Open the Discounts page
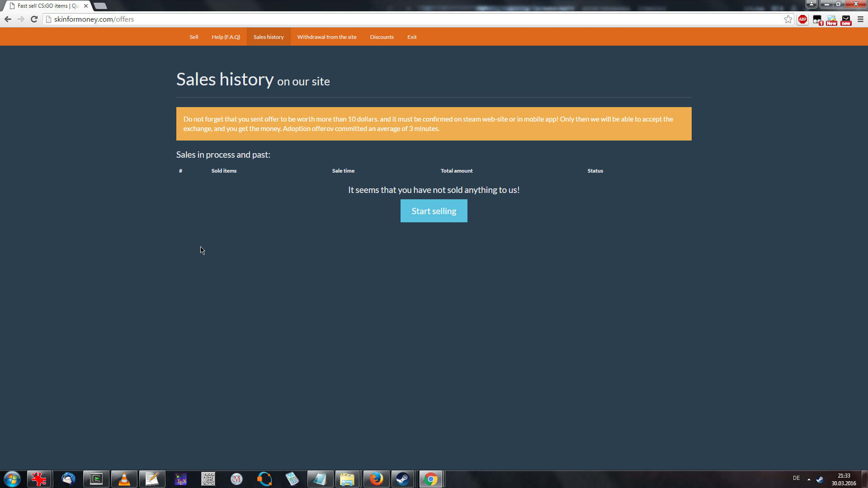Image resolution: width=868 pixels, height=488 pixels. pos(382,37)
